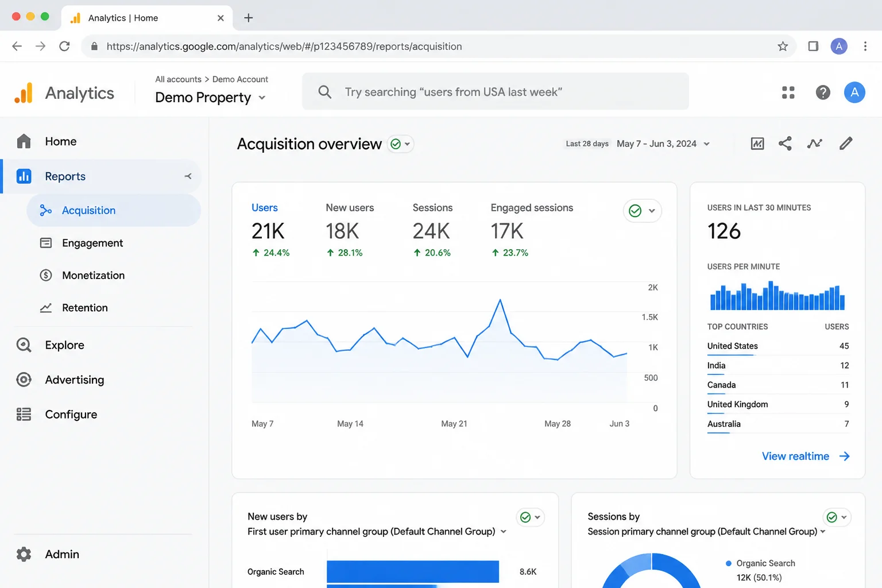
Task: Select the Engaged sessions metric tab
Action: pos(532,230)
